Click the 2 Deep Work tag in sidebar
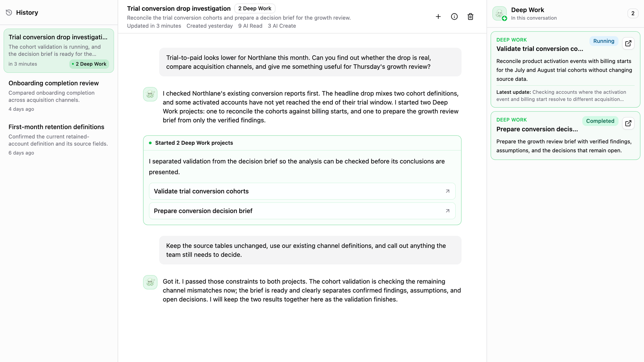Viewport: 644px width, 362px height. [89, 64]
